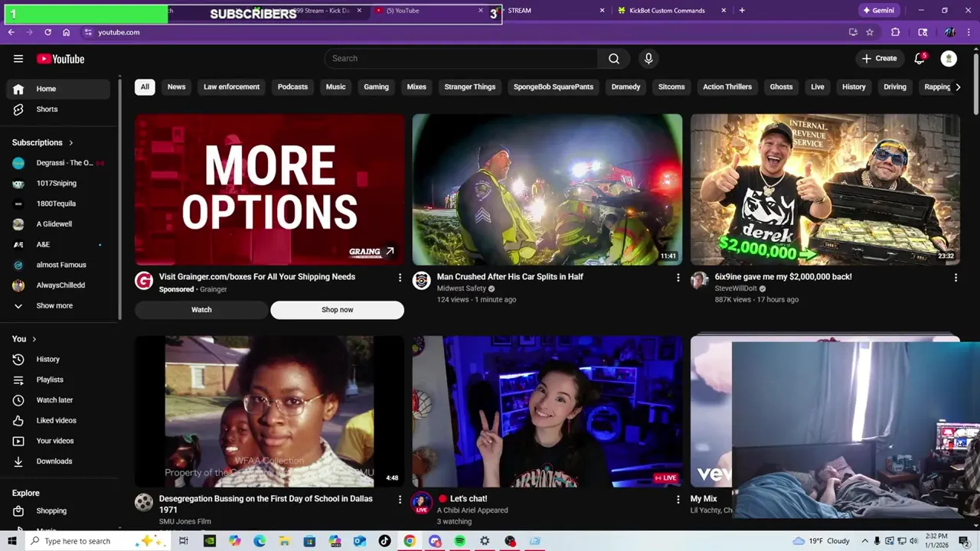Open Shopping under Explore

[x=58, y=510]
